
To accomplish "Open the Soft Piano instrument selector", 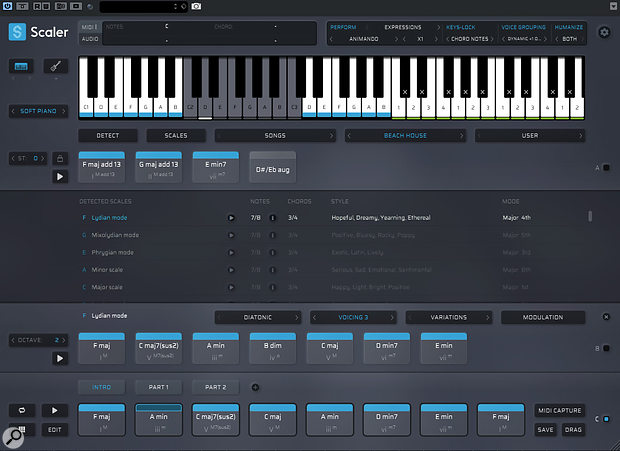I will pos(37,110).
